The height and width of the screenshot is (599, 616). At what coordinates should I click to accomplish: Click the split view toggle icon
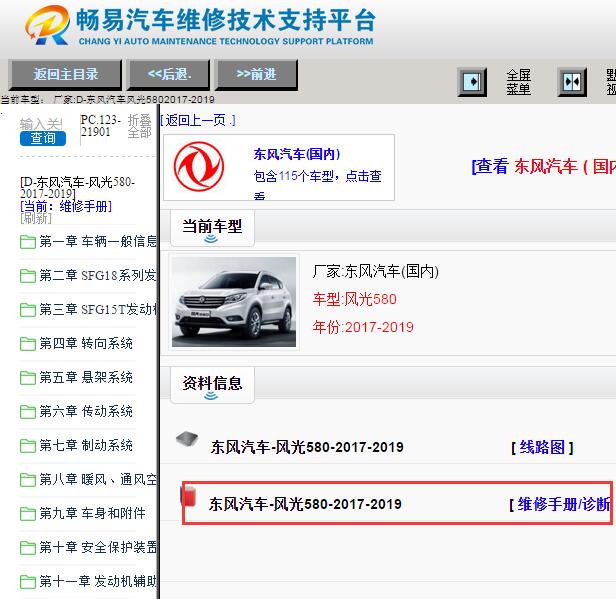[x=572, y=82]
